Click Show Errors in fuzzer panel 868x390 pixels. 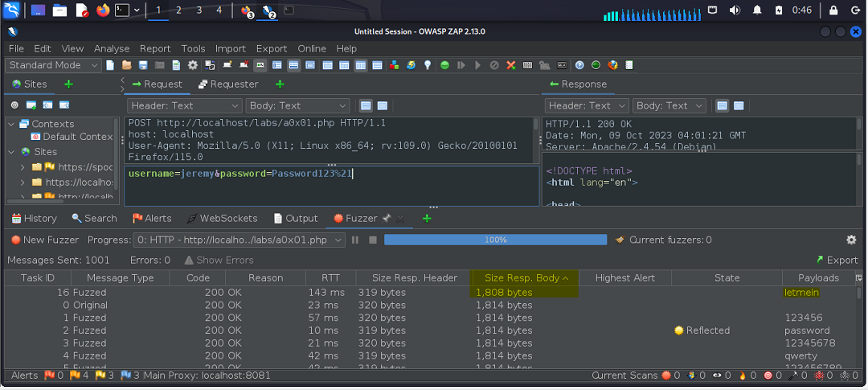[219, 260]
